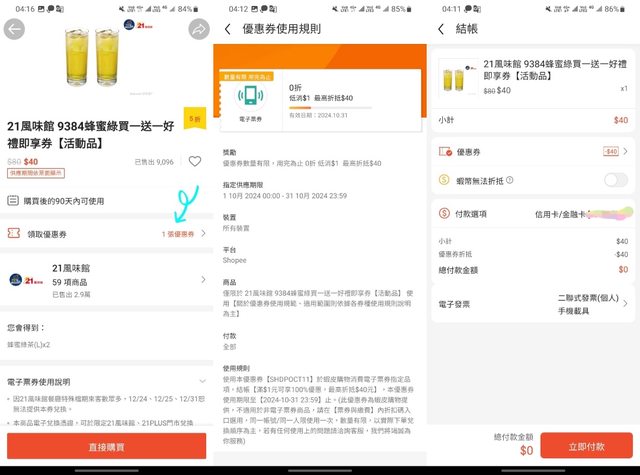This screenshot has width=640, height=475.
Task: Go back from the 結帳 checkout page
Action: point(441,29)
